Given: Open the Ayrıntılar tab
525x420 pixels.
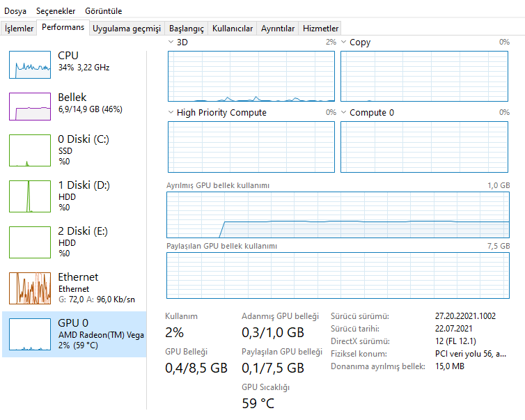Looking at the screenshot, I should (278, 29).
